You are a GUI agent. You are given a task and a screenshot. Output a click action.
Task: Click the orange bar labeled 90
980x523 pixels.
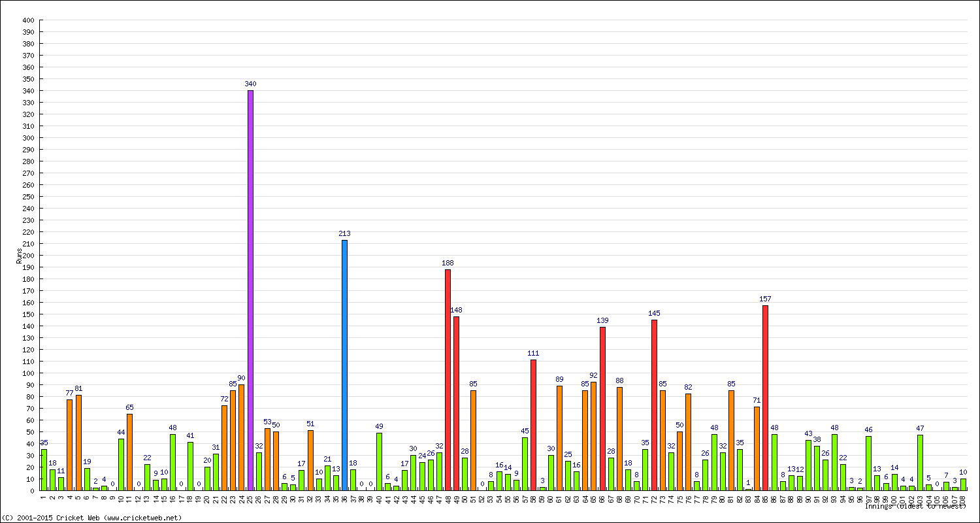[x=242, y=437]
